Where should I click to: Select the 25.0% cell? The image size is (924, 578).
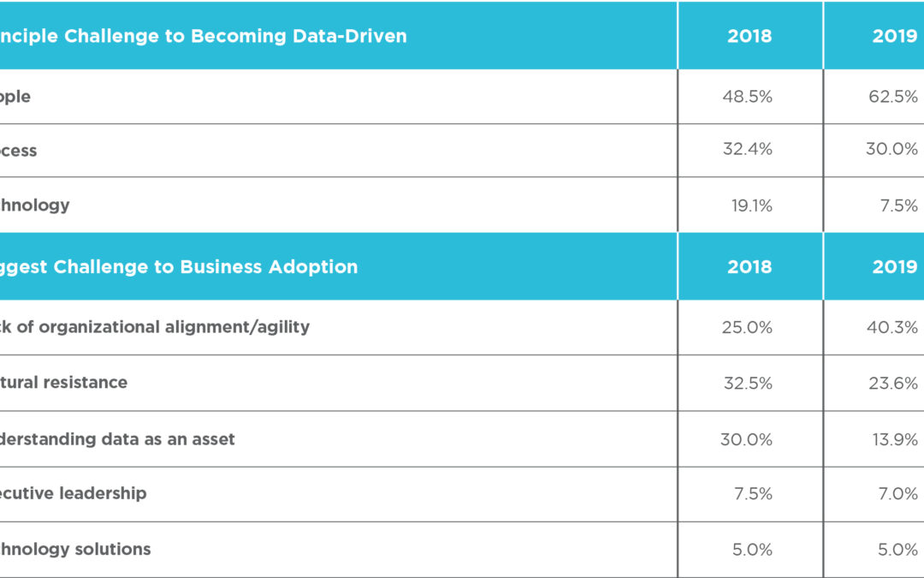click(747, 327)
